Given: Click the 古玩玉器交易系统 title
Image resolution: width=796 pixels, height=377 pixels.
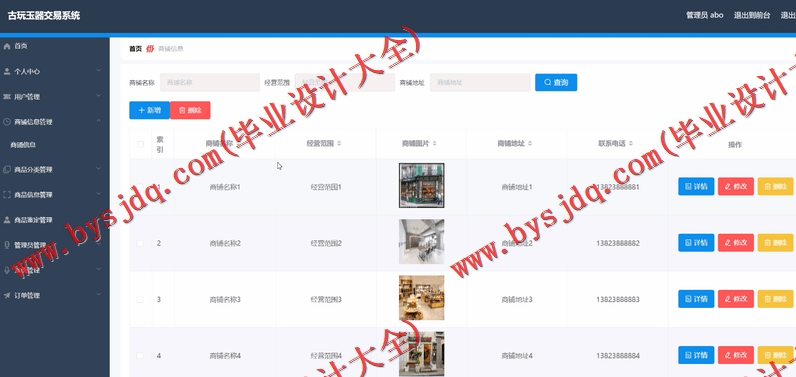Looking at the screenshot, I should tap(44, 16).
